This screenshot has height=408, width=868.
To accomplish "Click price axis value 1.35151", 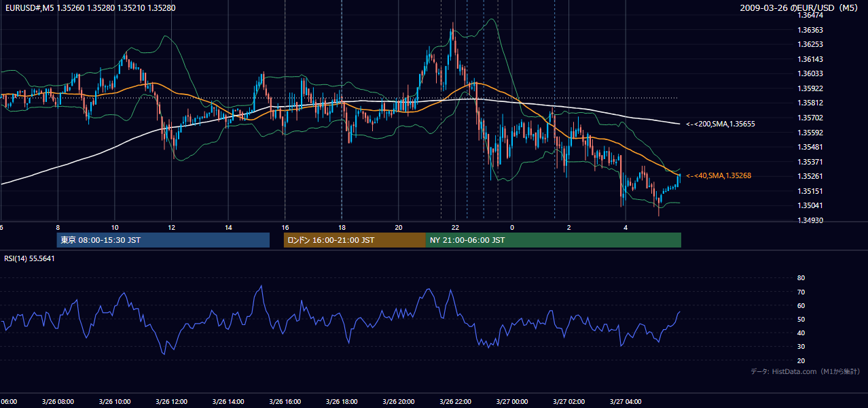I will 810,191.
